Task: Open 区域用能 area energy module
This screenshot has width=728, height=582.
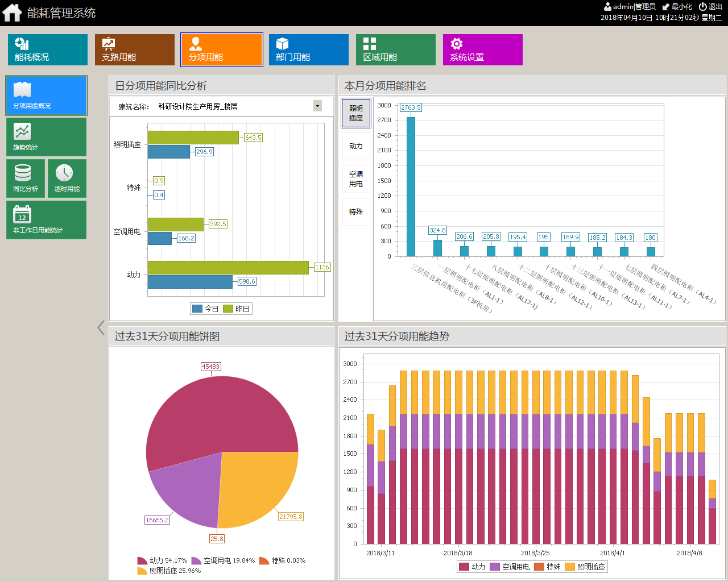Action: tap(396, 49)
